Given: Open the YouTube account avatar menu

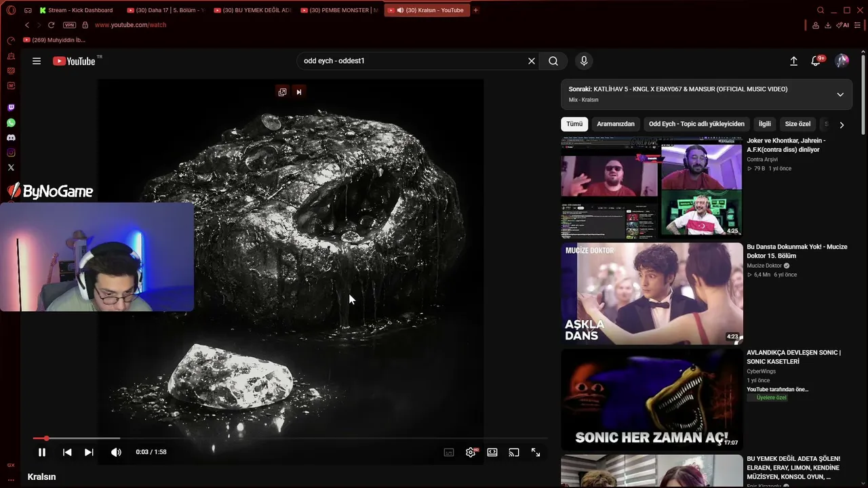Looking at the screenshot, I should coord(842,61).
